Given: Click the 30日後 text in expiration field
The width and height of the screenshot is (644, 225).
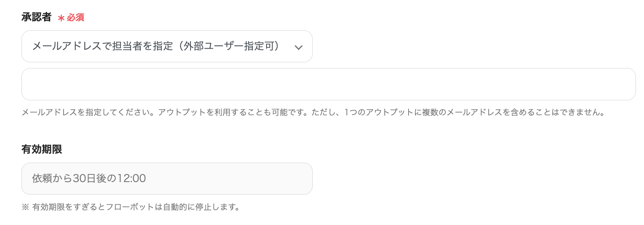Looking at the screenshot, I should click(89, 178).
